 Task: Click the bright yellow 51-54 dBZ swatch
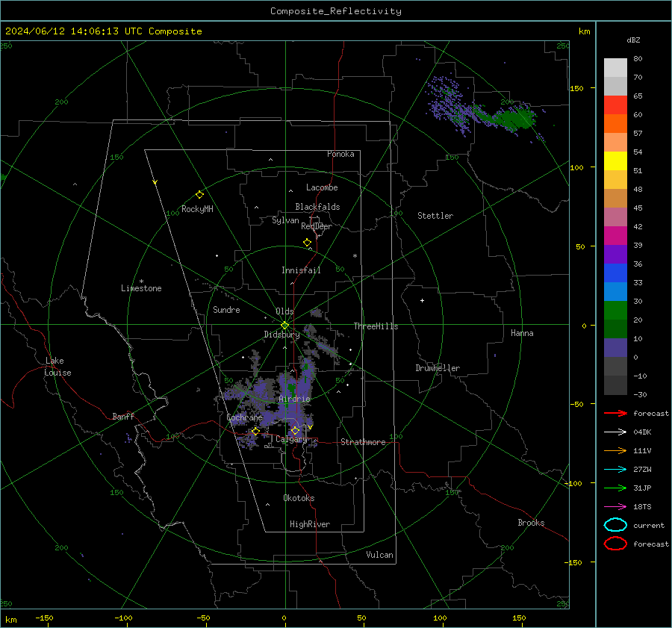615,161
